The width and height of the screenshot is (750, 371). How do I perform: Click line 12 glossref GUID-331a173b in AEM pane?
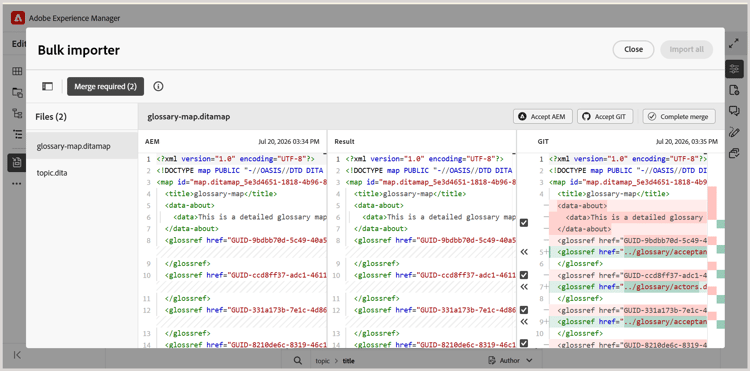(246, 310)
